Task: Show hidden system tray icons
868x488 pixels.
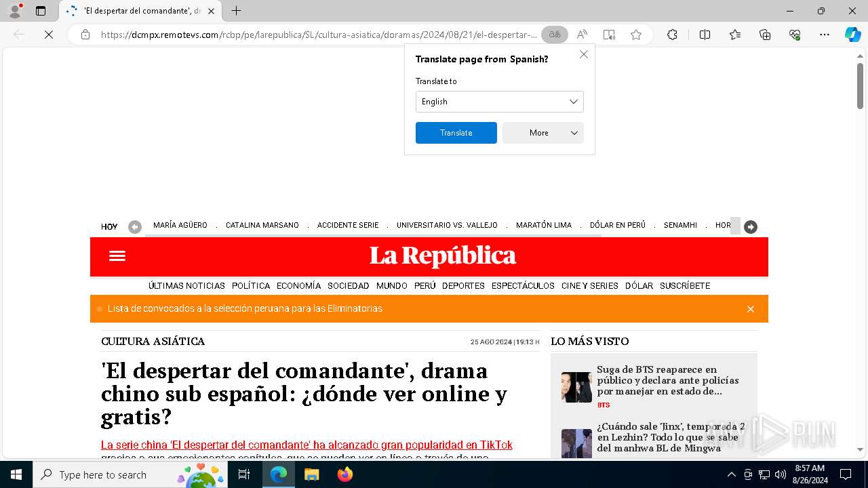Action: pyautogui.click(x=731, y=474)
